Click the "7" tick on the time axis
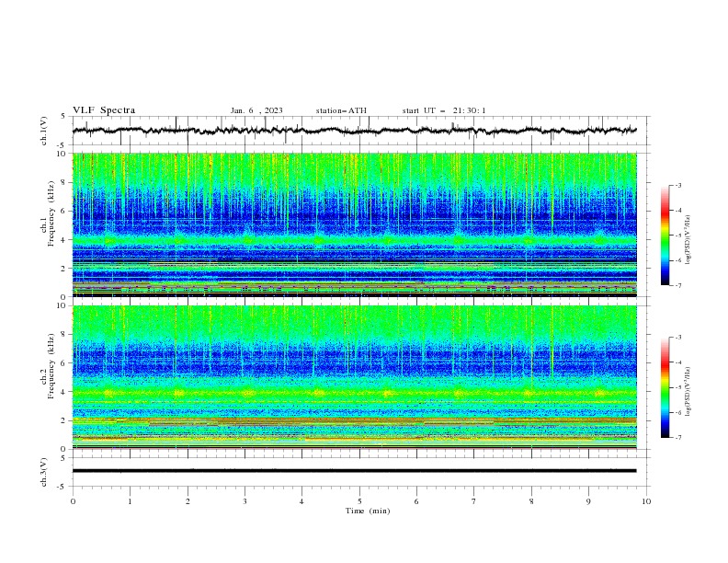This screenshot has width=728, height=563. [474, 501]
